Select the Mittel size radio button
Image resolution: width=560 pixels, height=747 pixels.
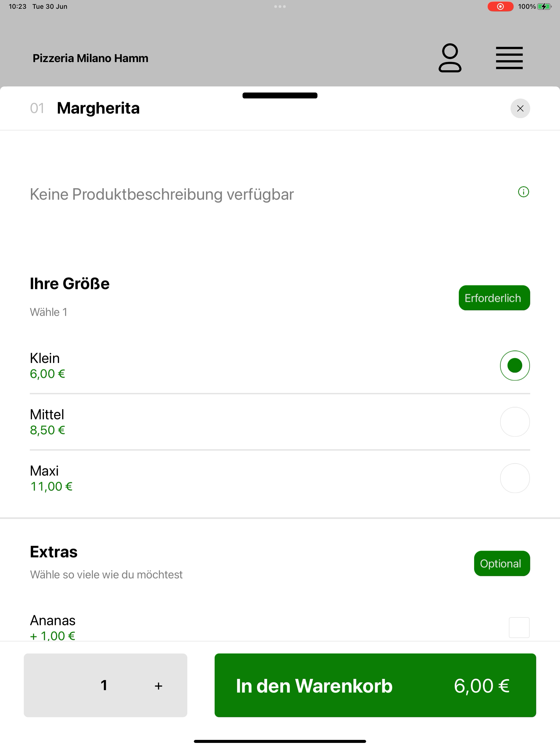pos(515,422)
